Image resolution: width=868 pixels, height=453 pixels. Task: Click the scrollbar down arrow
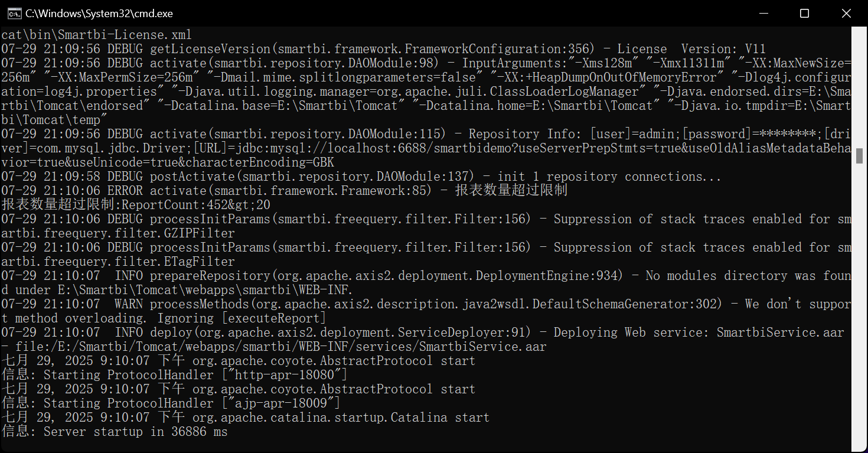(x=860, y=447)
